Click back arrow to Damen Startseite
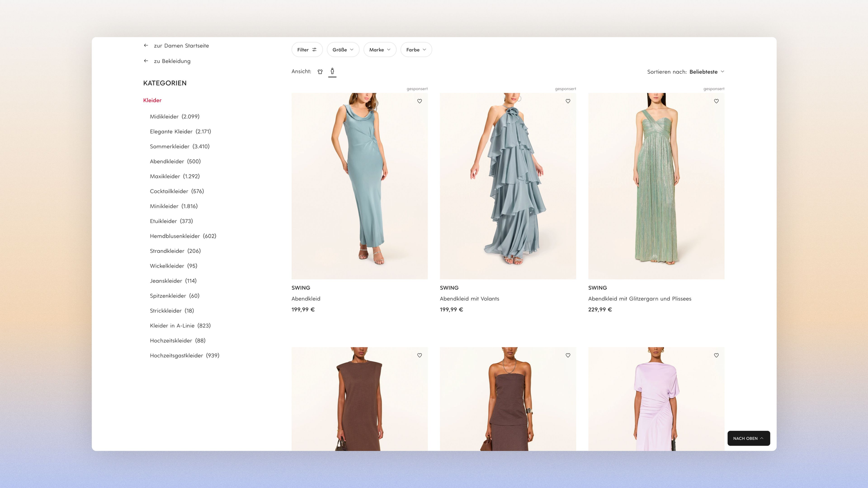868x488 pixels. click(x=146, y=46)
